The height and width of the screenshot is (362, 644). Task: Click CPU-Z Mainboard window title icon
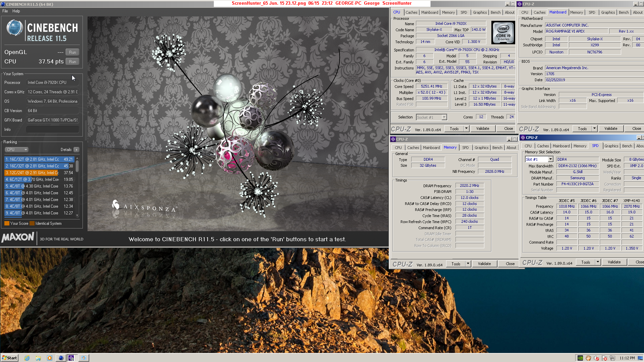coord(520,4)
